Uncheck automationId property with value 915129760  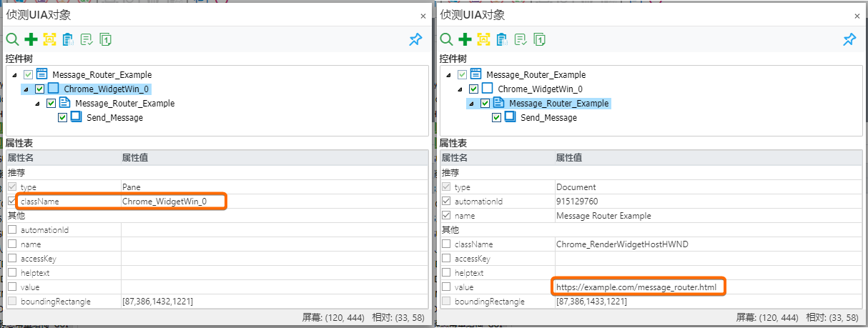(x=446, y=202)
